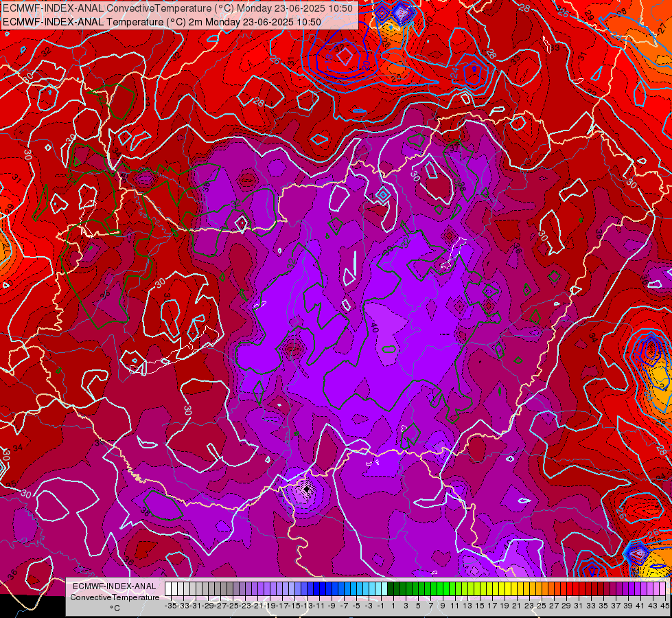Screen dimensions: 672x618
Task: Pick the white swatch above -35
Action: [x=168, y=589]
